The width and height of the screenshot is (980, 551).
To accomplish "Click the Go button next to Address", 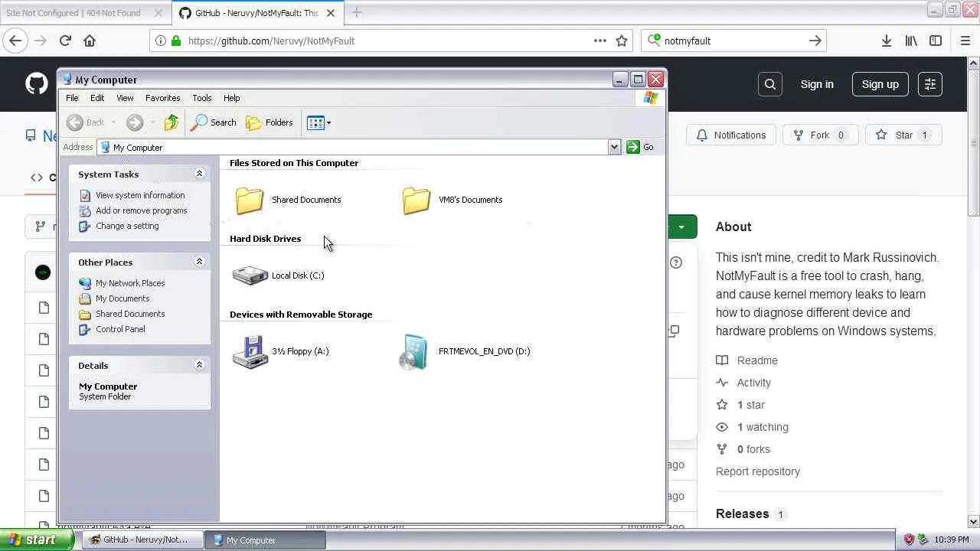I will pos(640,147).
